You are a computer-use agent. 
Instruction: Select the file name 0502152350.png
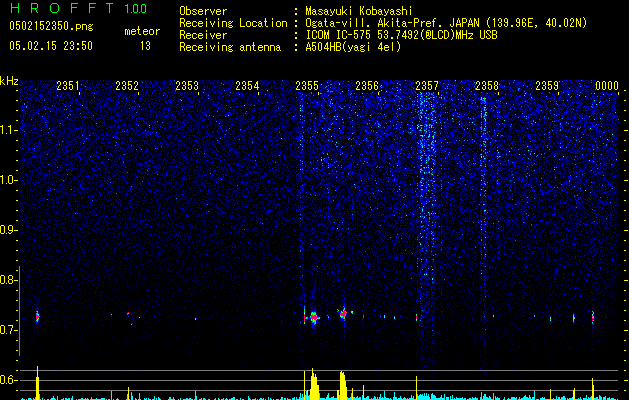tap(51, 27)
